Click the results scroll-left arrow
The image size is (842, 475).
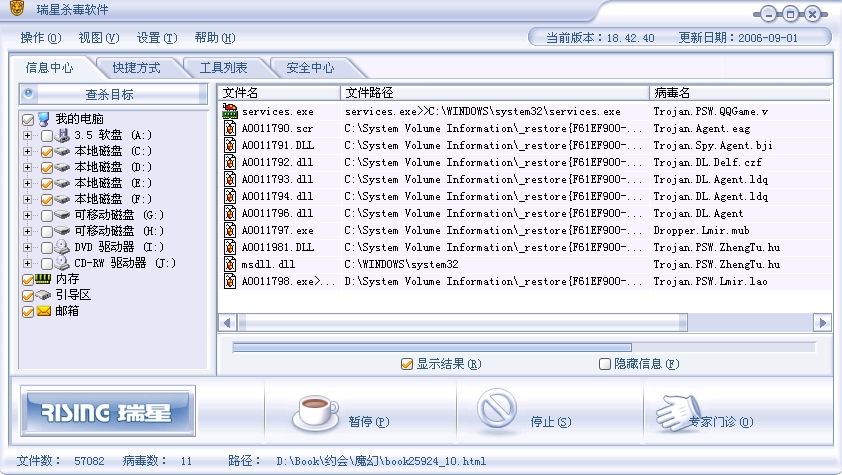[228, 323]
